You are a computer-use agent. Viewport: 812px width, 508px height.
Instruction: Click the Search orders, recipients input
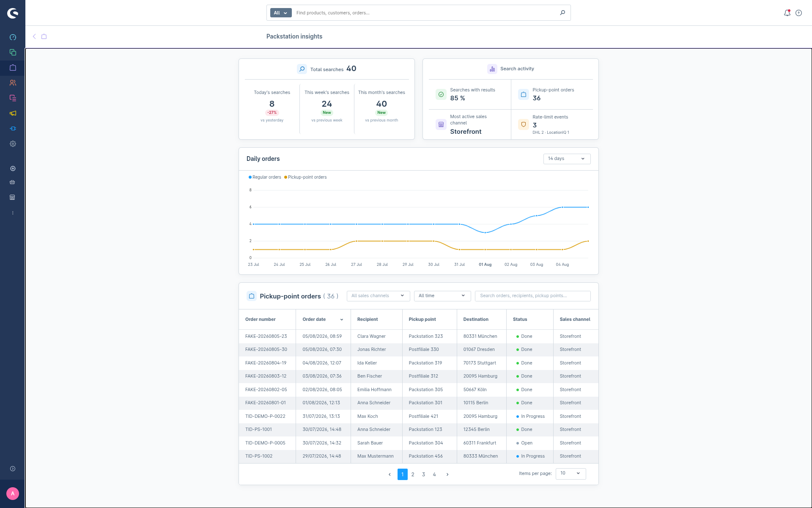coord(533,296)
